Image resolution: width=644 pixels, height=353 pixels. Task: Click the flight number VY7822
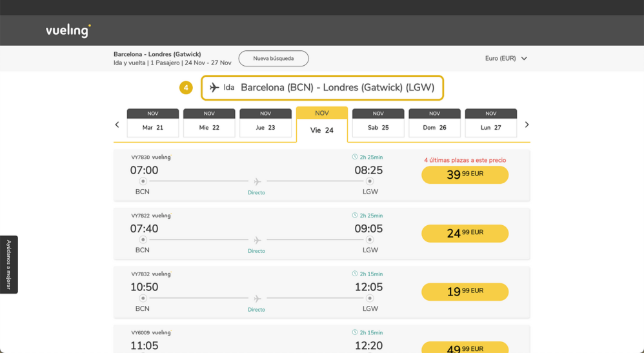pos(141,216)
